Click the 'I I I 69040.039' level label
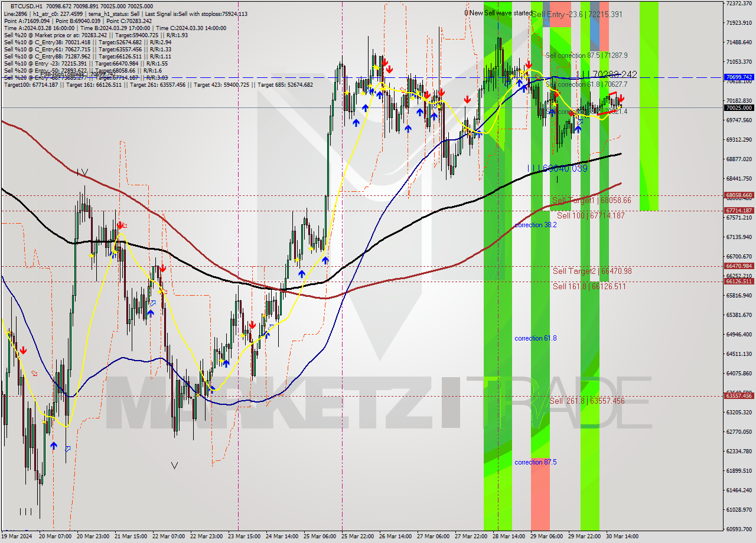Image resolution: width=756 pixels, height=543 pixels. coord(558,168)
